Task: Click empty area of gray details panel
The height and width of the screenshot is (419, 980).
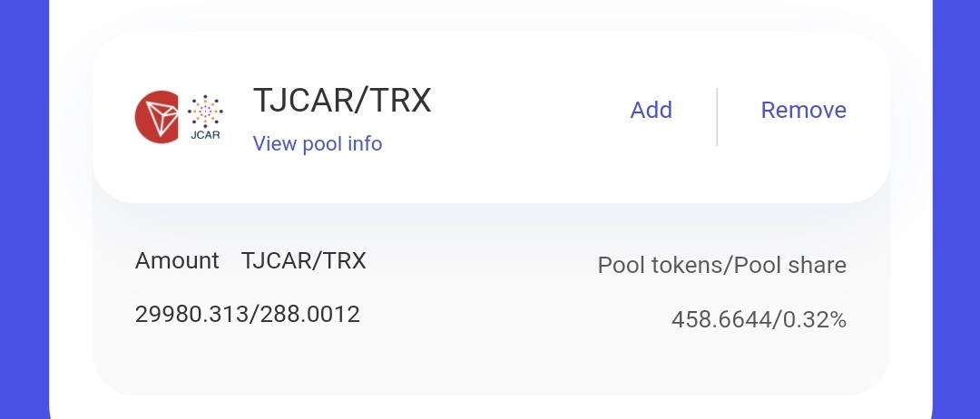Action: tap(490, 367)
